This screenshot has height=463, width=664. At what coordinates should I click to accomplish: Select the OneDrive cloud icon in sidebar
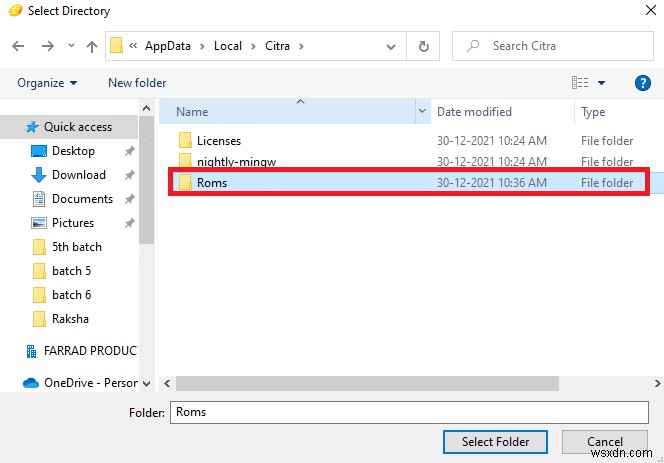(31, 383)
